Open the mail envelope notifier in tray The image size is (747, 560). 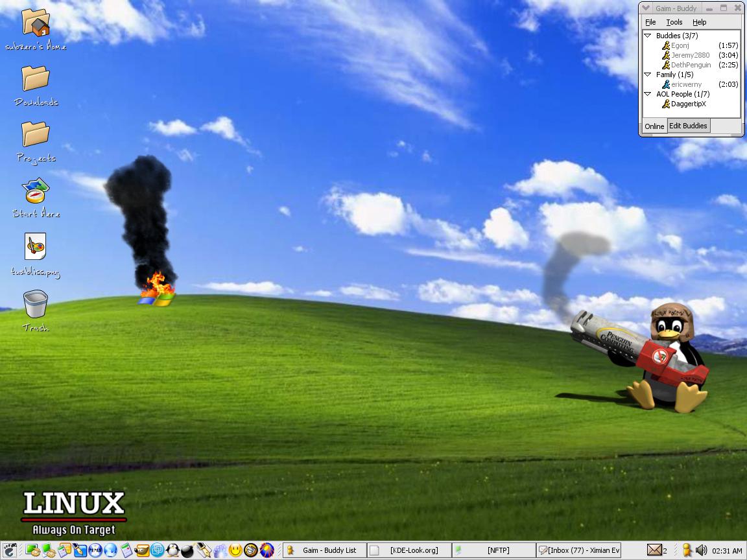click(654, 550)
